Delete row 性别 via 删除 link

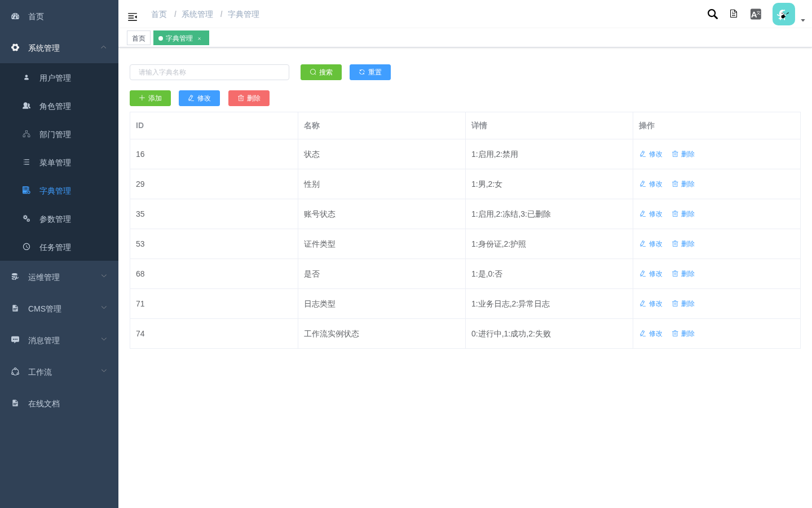pos(683,184)
